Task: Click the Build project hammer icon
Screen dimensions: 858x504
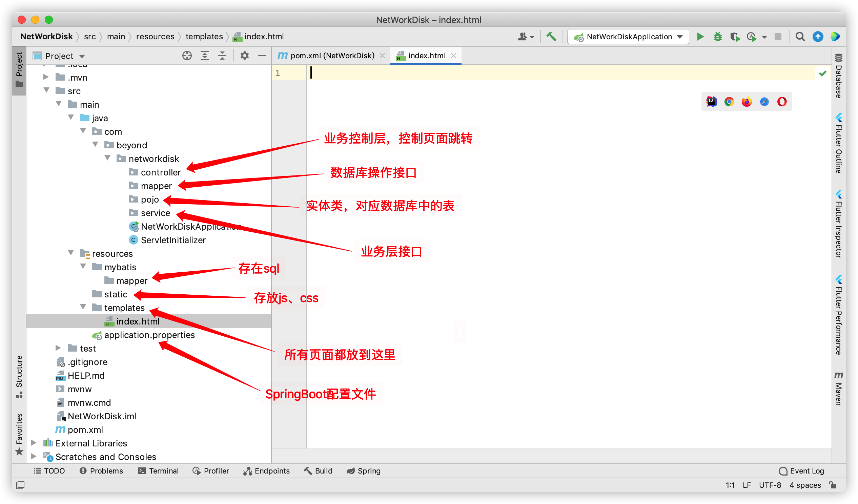Action: click(x=551, y=37)
